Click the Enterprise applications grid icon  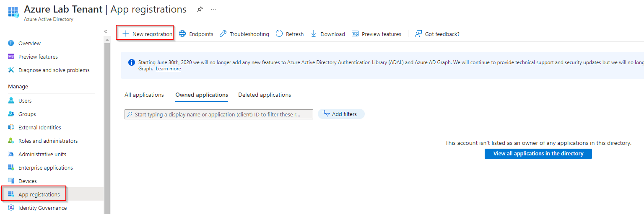coord(11,168)
